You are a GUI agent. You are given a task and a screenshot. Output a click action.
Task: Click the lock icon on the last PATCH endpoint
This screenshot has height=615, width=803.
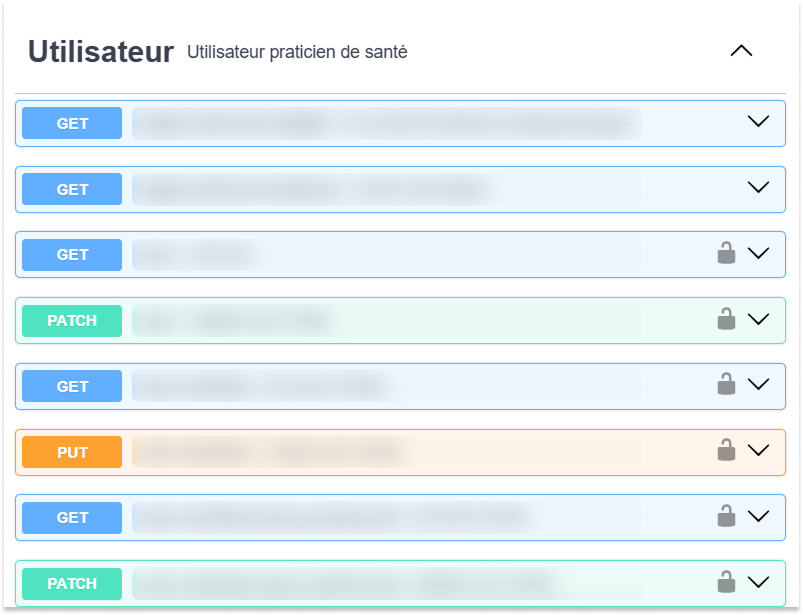click(726, 582)
